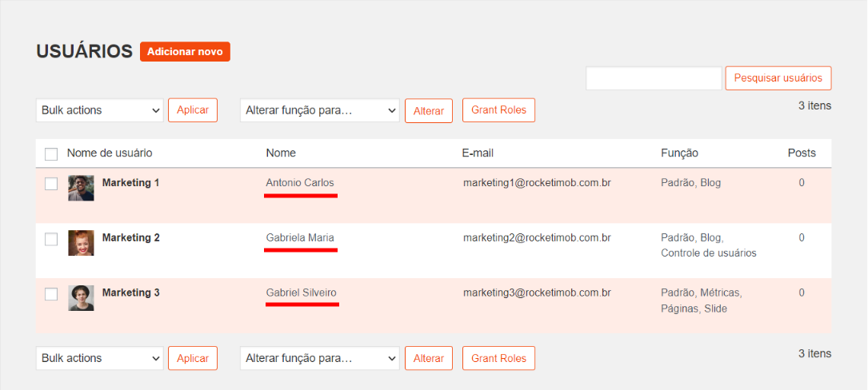
Task: Sort by Nome de usuário column header
Action: click(x=110, y=153)
